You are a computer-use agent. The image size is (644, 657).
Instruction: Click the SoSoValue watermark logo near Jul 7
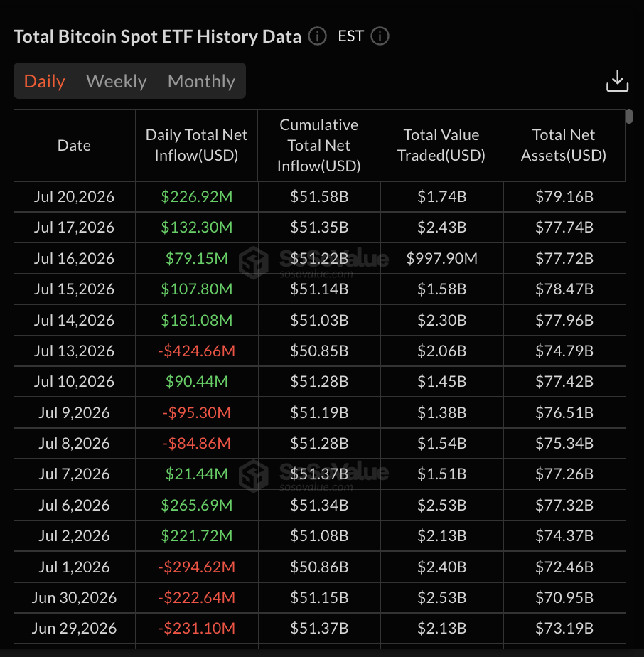coord(254,476)
